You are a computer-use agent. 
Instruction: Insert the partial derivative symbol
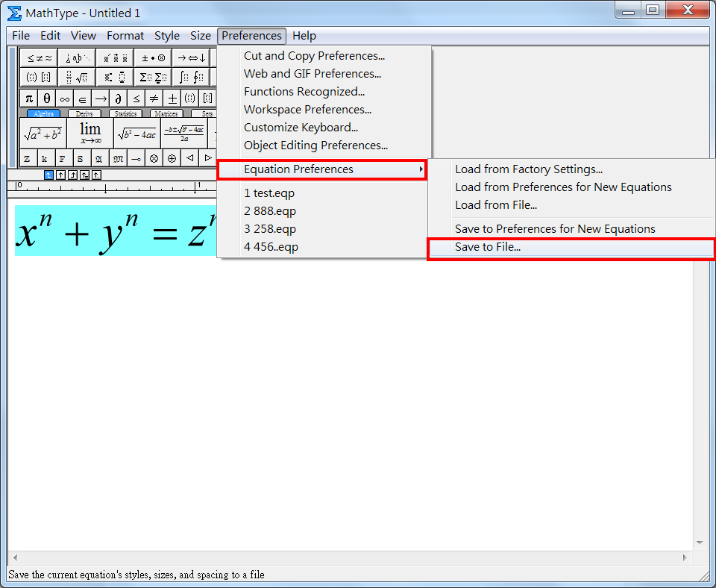[118, 98]
